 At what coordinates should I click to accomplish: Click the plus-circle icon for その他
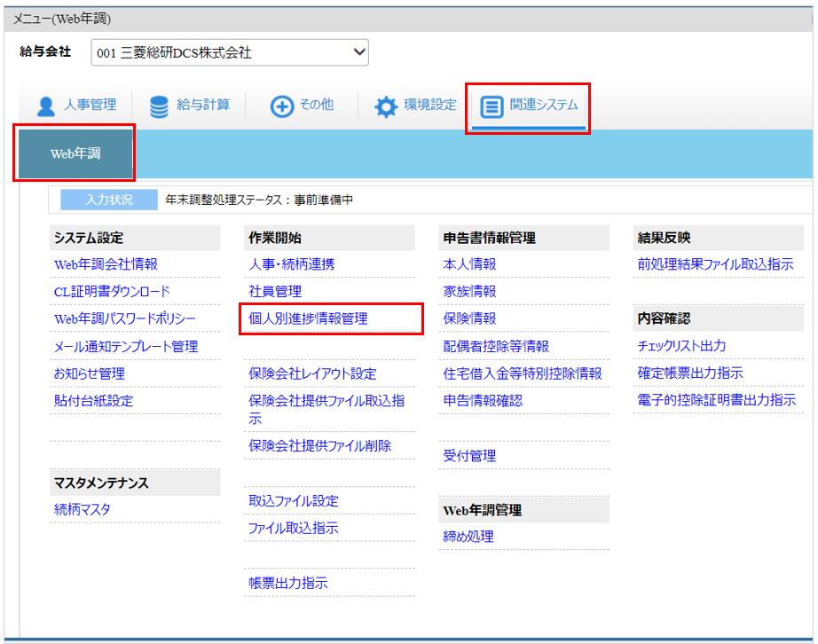coord(282,106)
